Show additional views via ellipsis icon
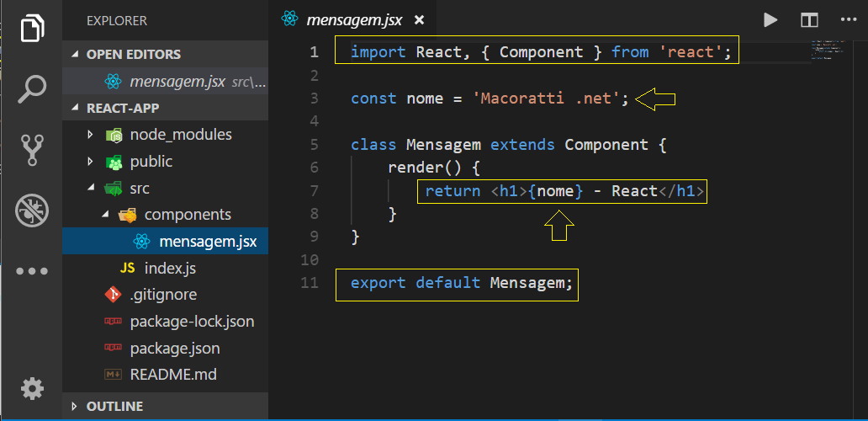The image size is (868, 421). pos(32,271)
